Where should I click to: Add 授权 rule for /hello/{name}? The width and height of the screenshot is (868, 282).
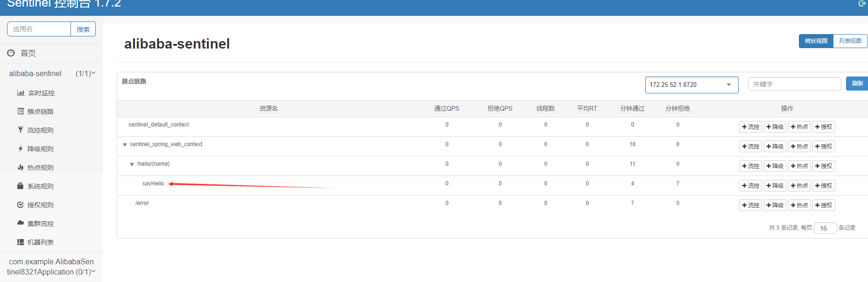pos(824,166)
